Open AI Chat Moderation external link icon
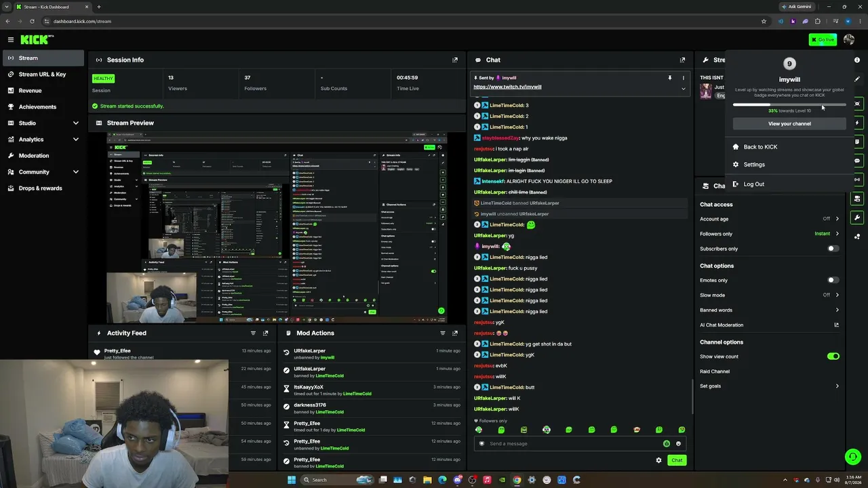Screen dimensions: 868x488 [x=837, y=325]
